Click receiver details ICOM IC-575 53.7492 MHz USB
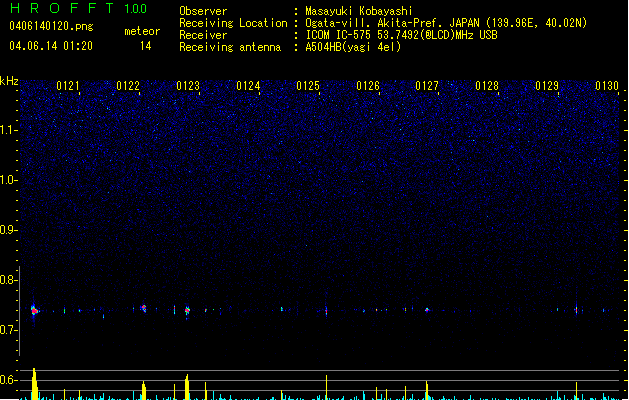Image resolution: width=629 pixels, height=400 pixels. (x=401, y=35)
